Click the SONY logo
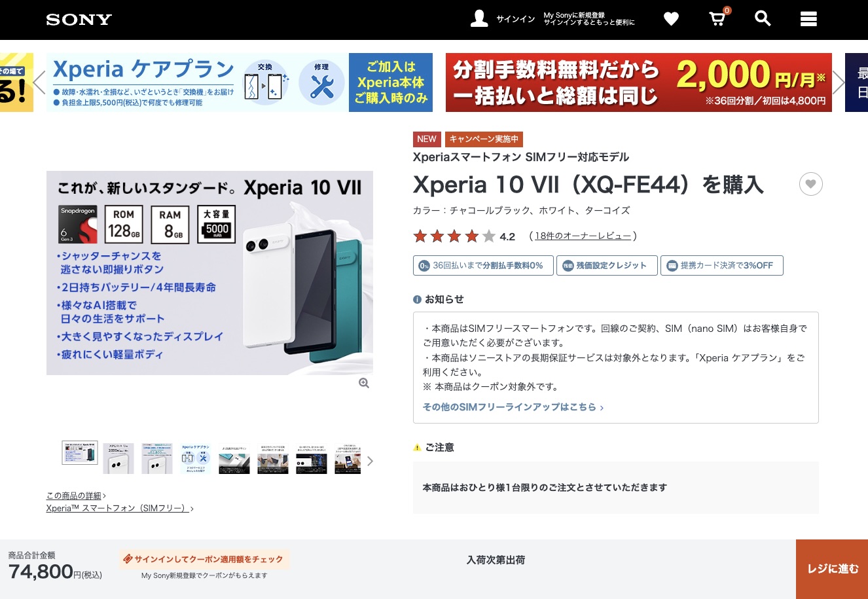The width and height of the screenshot is (868, 599). click(x=79, y=20)
